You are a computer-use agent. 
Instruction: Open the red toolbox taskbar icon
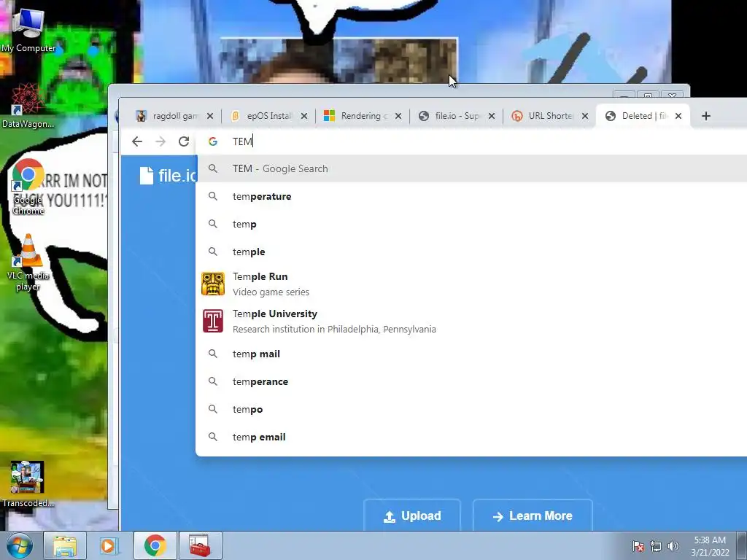click(x=200, y=545)
